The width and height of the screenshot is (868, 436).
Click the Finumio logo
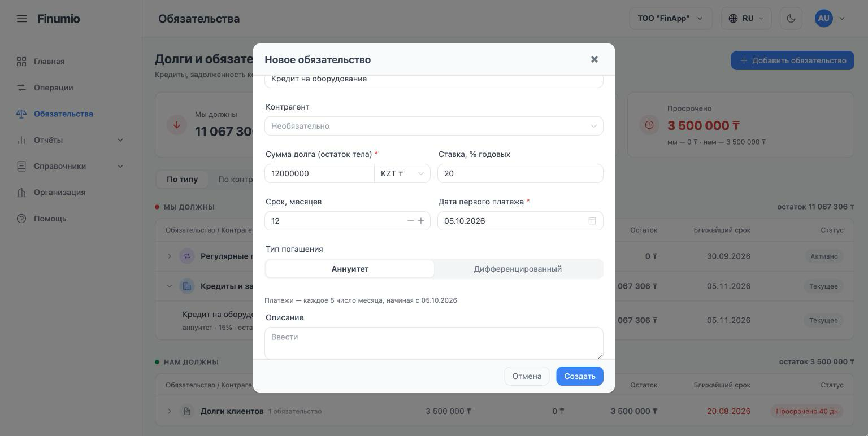click(59, 19)
